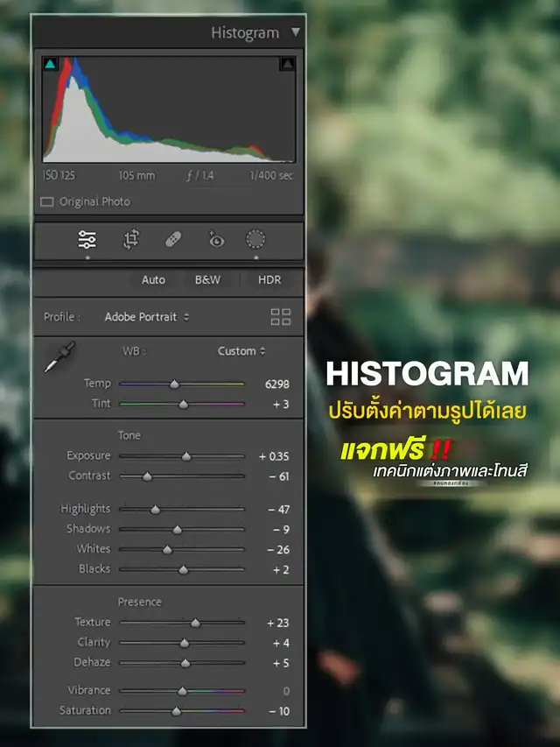
Task: Click the Auto tone button
Action: pos(153,280)
